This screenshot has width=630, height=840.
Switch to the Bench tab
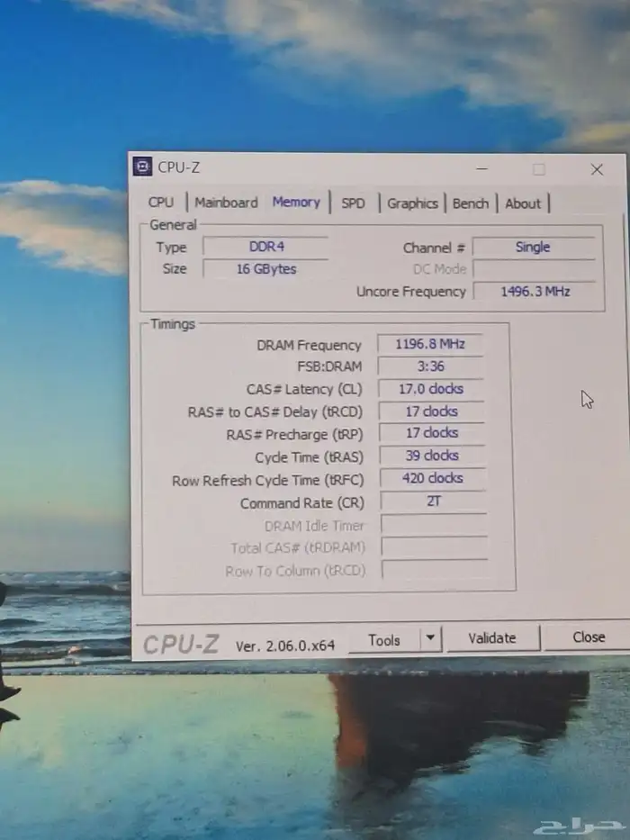471,203
